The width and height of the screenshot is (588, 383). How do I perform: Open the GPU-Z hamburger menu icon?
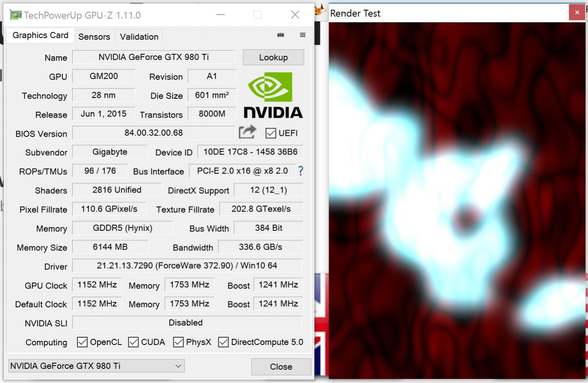[302, 35]
